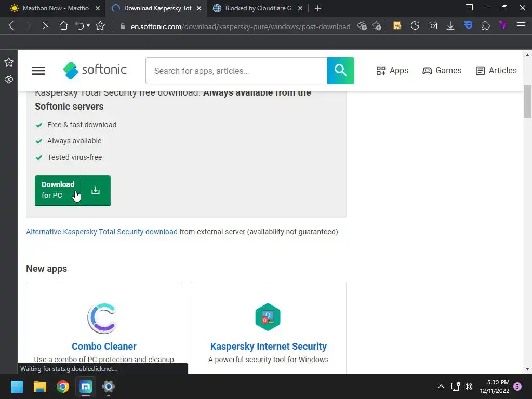Screen dimensions: 532x399
Task: Expand the dropdown arrow beside undo icon
Action: (88, 26)
